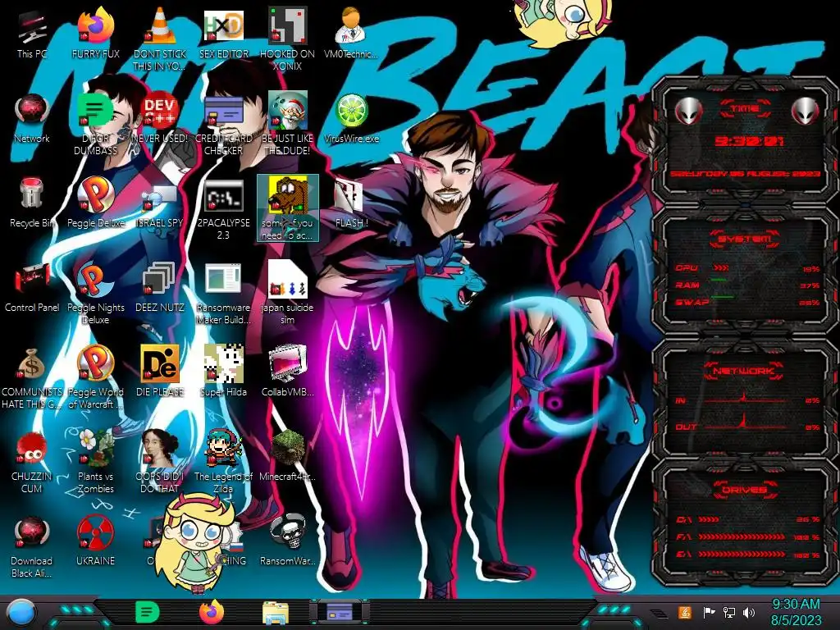
Task: Open the Action Center flag tray icon
Action: coord(709,612)
